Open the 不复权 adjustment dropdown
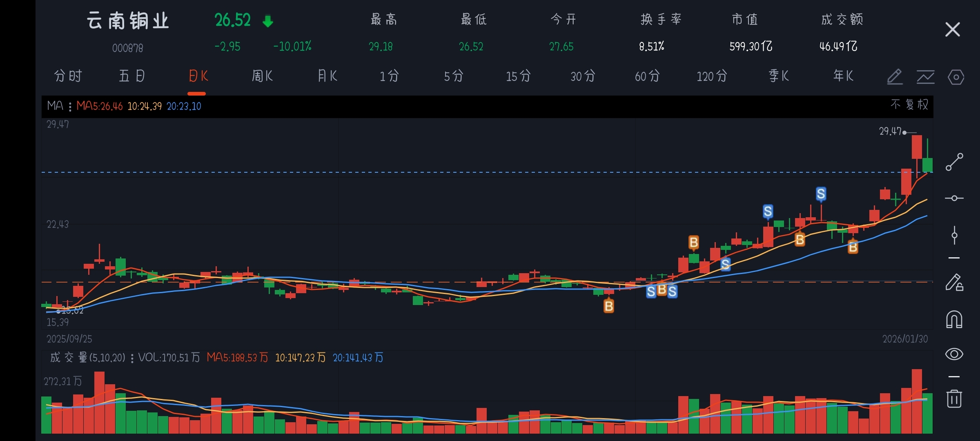This screenshot has height=441, width=980. click(x=909, y=105)
